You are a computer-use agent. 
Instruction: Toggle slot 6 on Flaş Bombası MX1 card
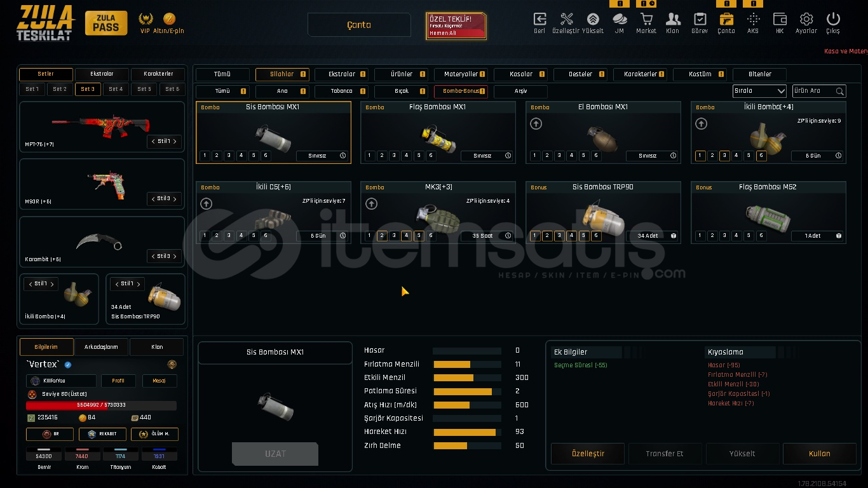(431, 156)
